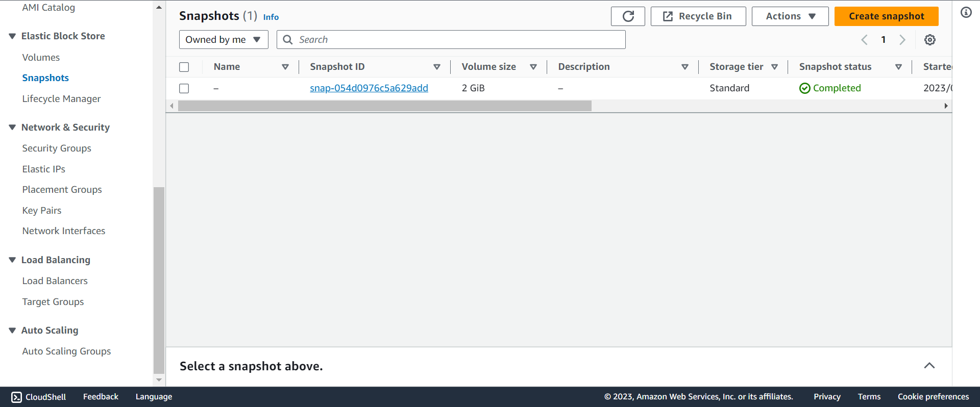This screenshot has height=407, width=980.
Task: Open Terms link in footer
Action: point(869,397)
